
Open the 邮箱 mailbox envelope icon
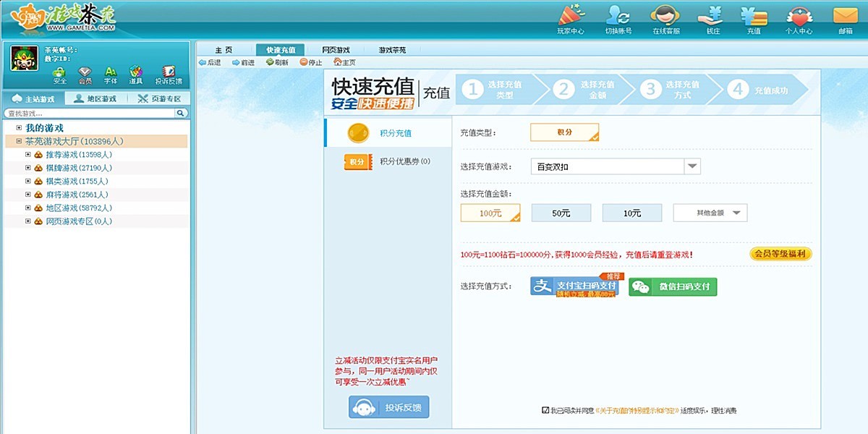[845, 16]
